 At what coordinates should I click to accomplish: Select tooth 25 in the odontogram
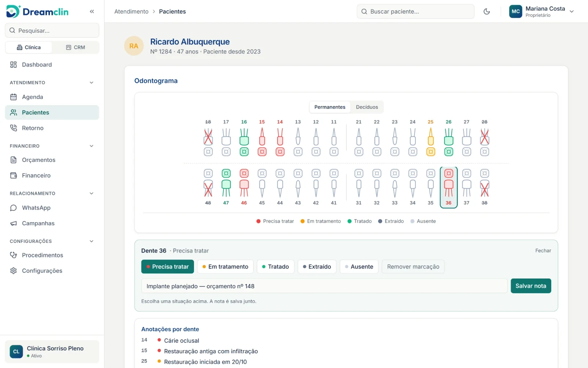431,138
